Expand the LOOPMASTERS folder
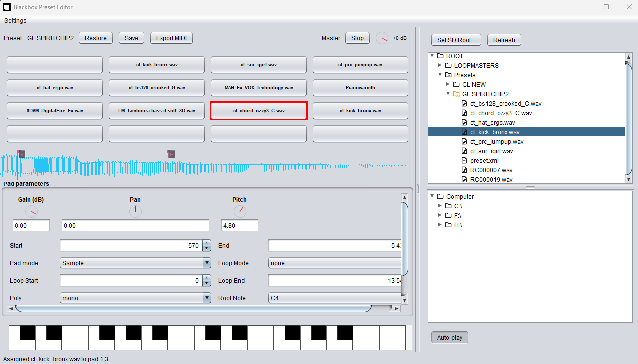Viewport: 638px width, 364px height. [440, 66]
